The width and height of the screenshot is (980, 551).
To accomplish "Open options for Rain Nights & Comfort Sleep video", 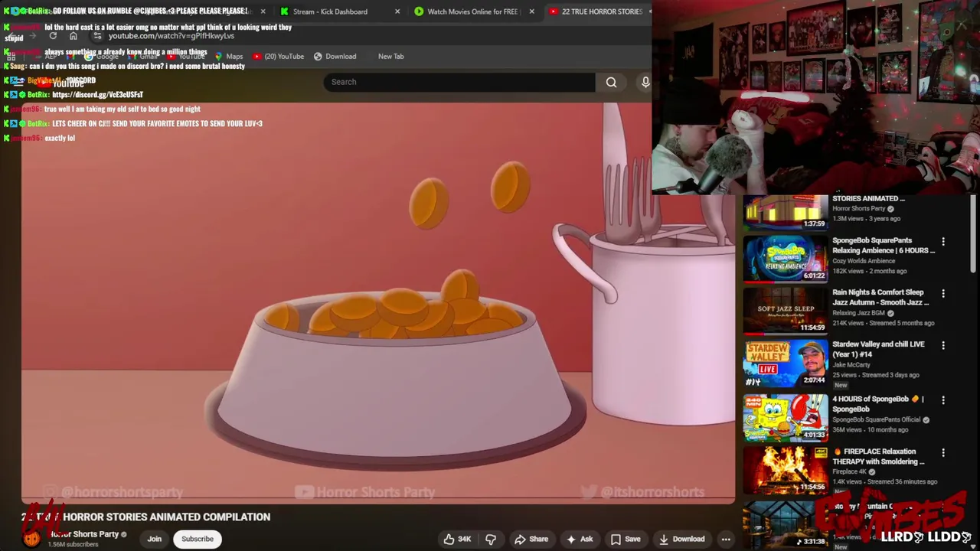I will (x=943, y=294).
